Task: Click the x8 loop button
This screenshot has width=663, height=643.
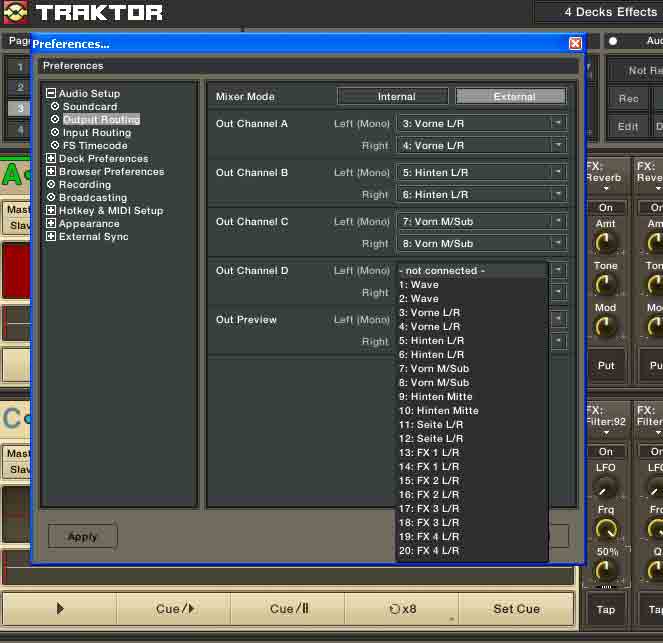Action: click(x=402, y=609)
